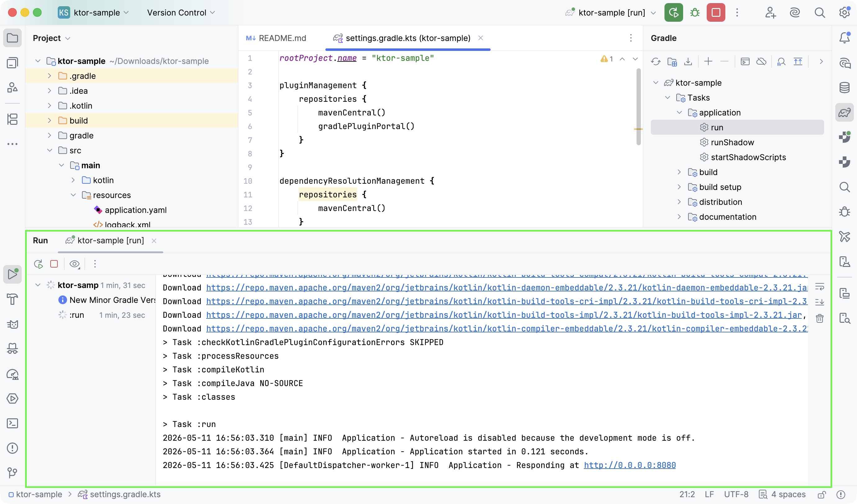
Task: Select New Minor Gradle Version notice
Action: 107,300
